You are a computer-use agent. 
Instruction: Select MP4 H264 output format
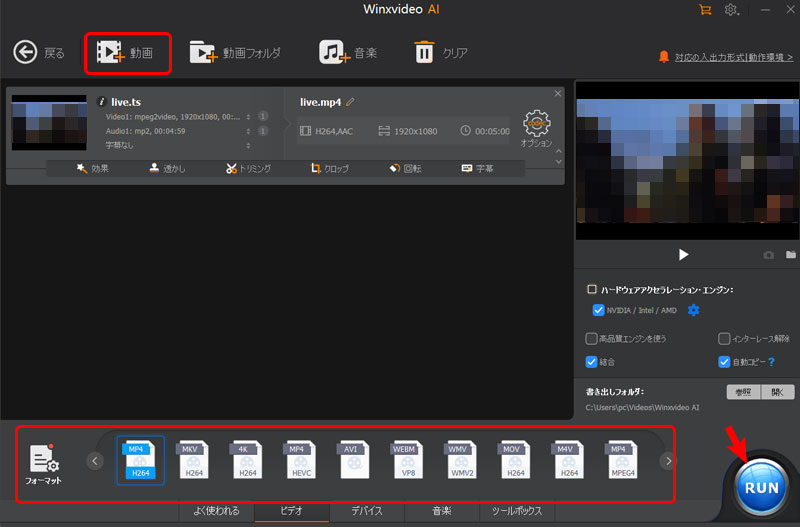[x=140, y=461]
